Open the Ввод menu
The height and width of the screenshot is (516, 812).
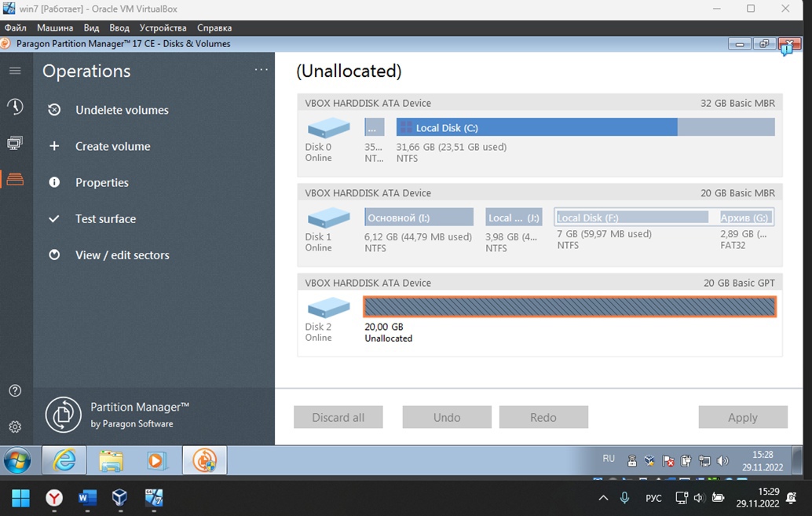119,27
